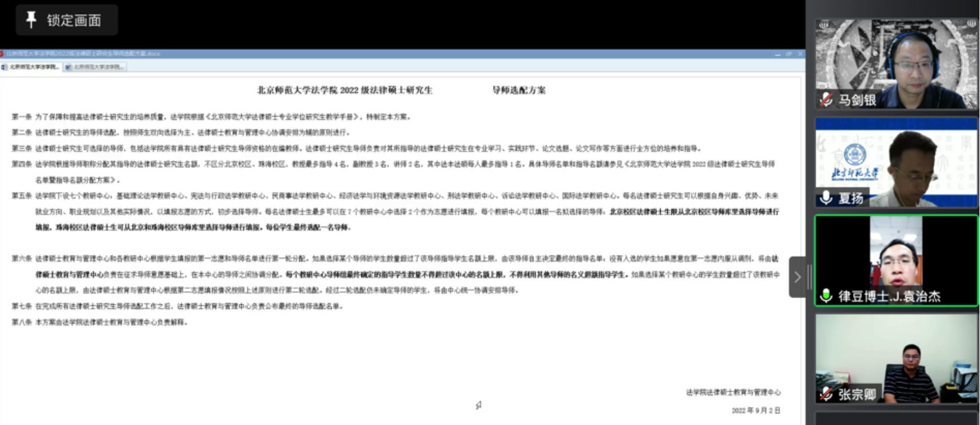Screen dimensions: 980x425
Task: Close the shared docx window
Action: (800, 54)
